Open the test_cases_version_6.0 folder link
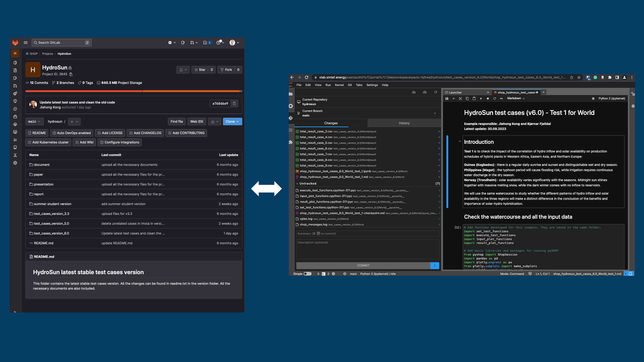The image size is (644, 362). click(52, 233)
